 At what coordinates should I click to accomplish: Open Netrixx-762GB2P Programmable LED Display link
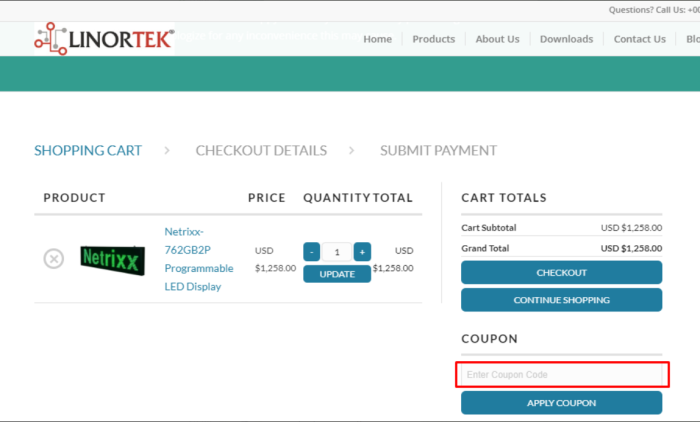pos(199,259)
